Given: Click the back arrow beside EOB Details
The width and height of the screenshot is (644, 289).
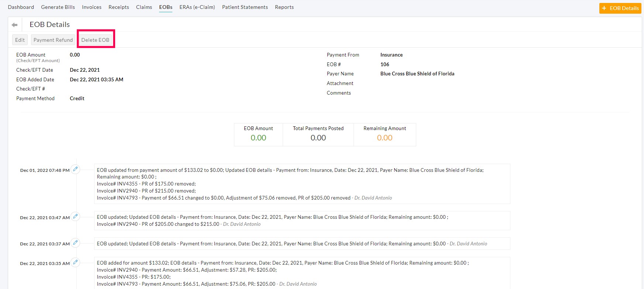Looking at the screenshot, I should click(15, 25).
